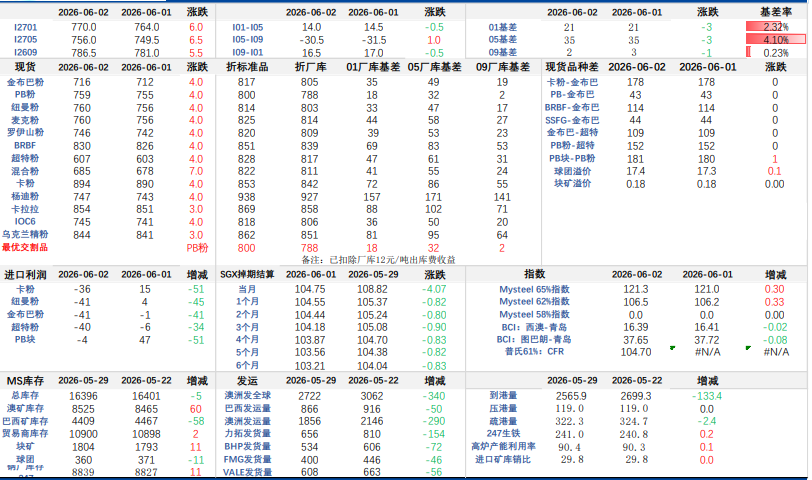812x480 pixels.
Task: Click the I2701 contract label
Action: (x=25, y=27)
